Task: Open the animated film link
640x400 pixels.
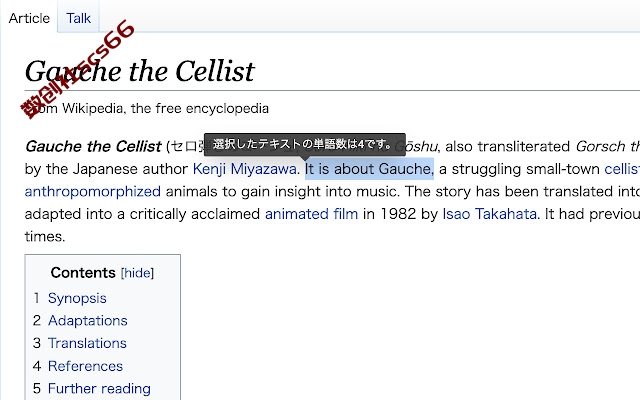Action: pyautogui.click(x=311, y=214)
